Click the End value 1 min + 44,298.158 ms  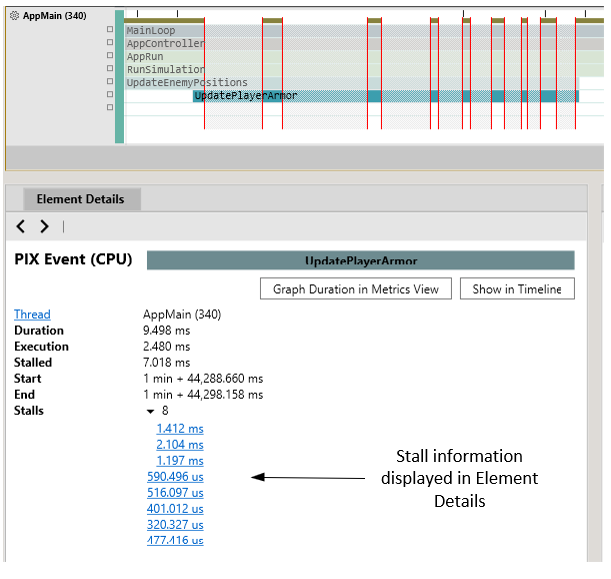pos(203,395)
